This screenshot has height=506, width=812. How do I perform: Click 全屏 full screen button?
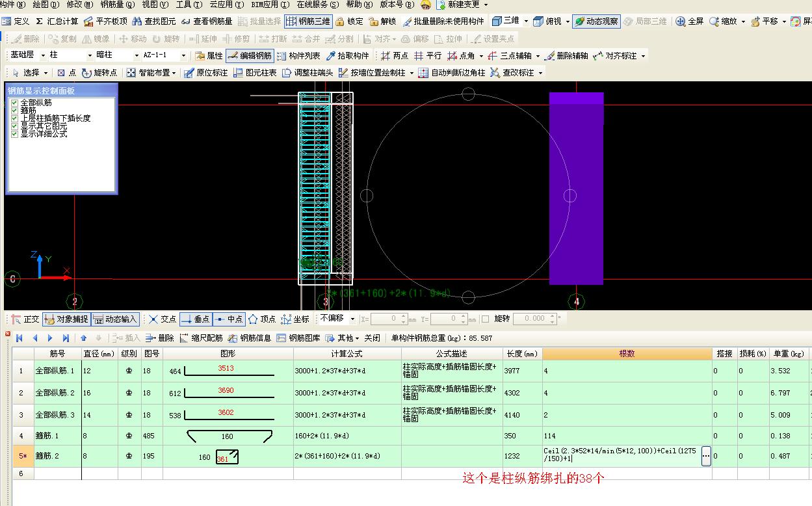coord(690,21)
